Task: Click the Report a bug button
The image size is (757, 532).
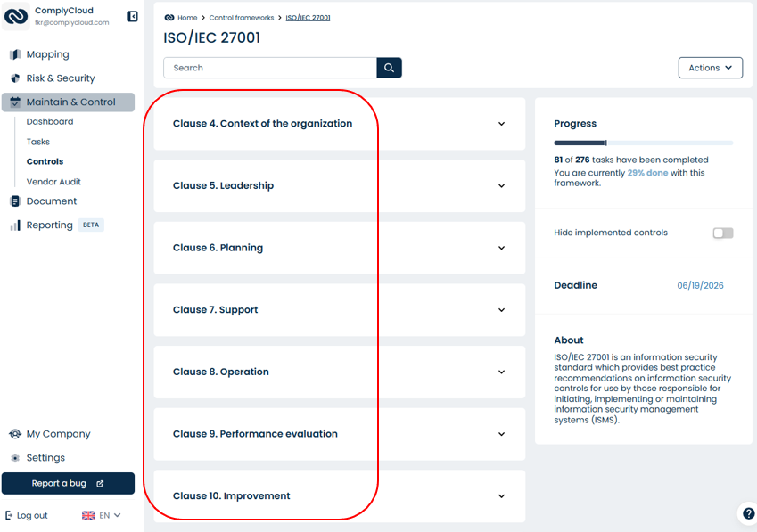Action: 68,483
